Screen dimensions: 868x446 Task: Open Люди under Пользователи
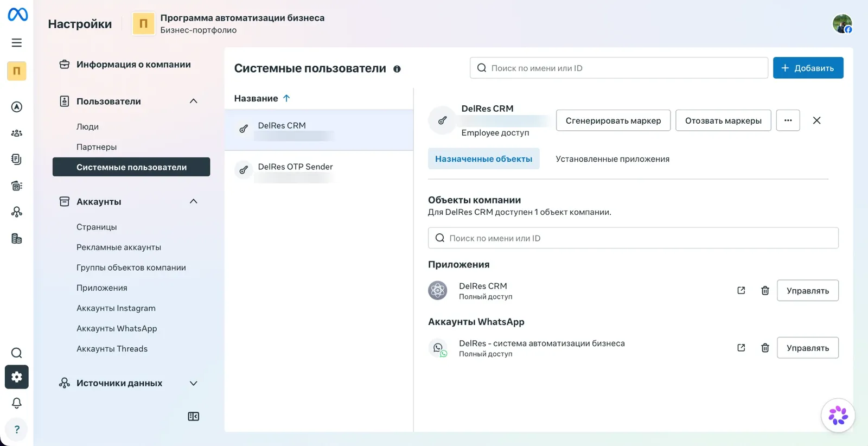point(87,126)
